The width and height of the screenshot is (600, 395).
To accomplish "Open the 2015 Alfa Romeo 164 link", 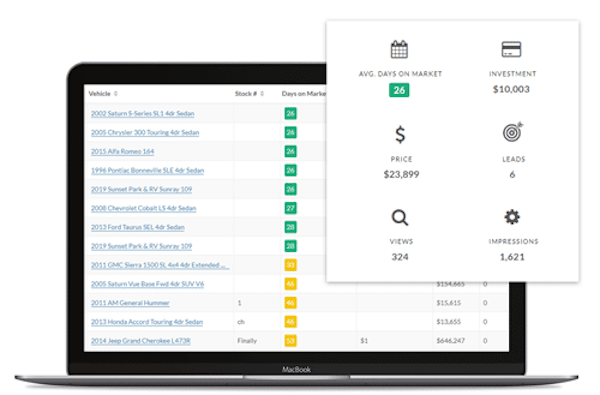I will point(122,151).
